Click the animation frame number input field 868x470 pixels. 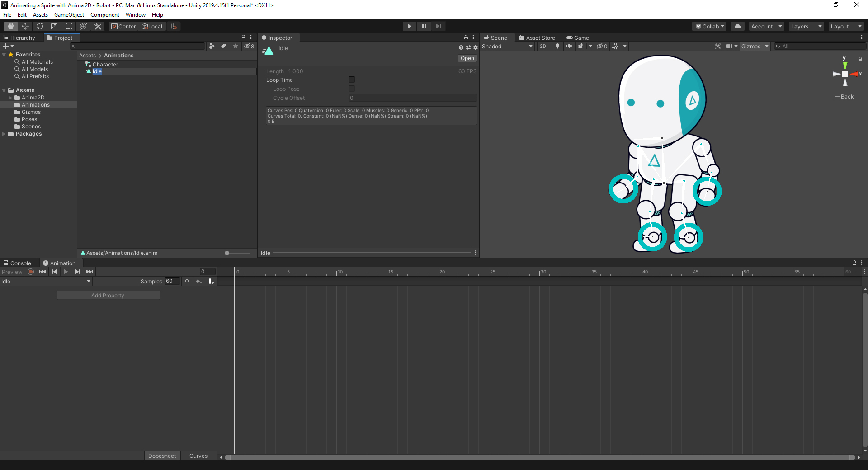pyautogui.click(x=207, y=272)
